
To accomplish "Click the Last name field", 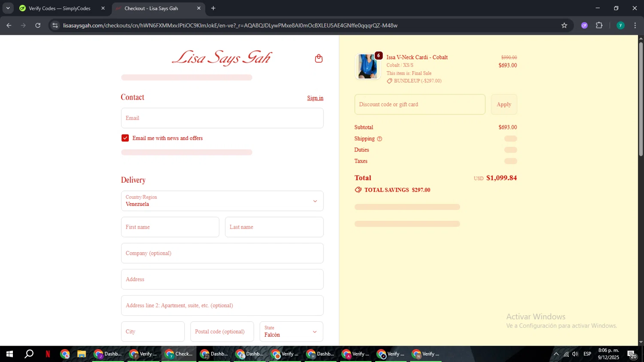I will [274, 227].
